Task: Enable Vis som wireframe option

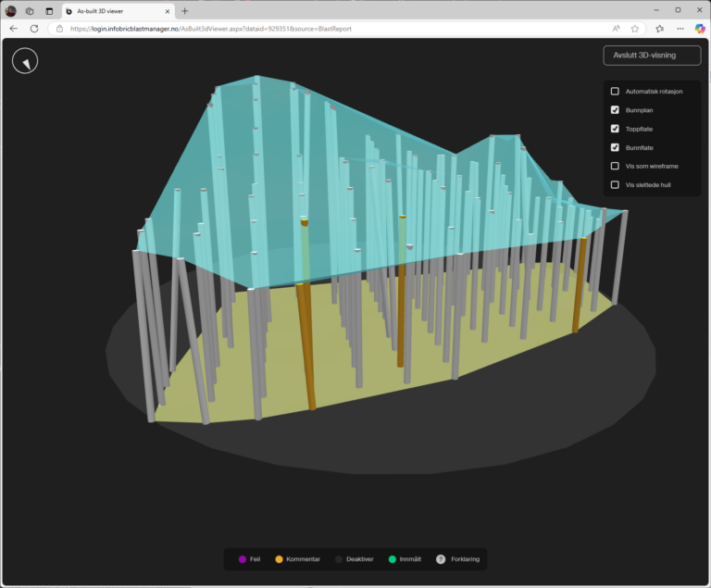Action: click(615, 166)
